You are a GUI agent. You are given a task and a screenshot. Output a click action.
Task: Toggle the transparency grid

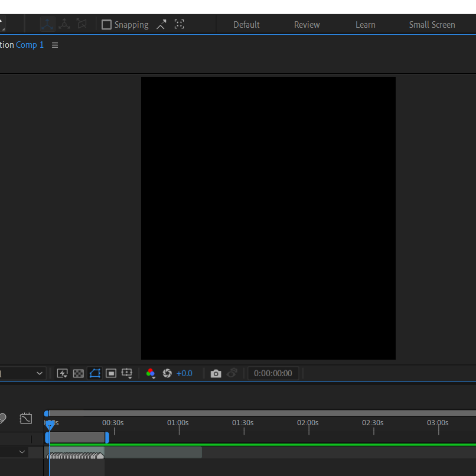click(79, 373)
